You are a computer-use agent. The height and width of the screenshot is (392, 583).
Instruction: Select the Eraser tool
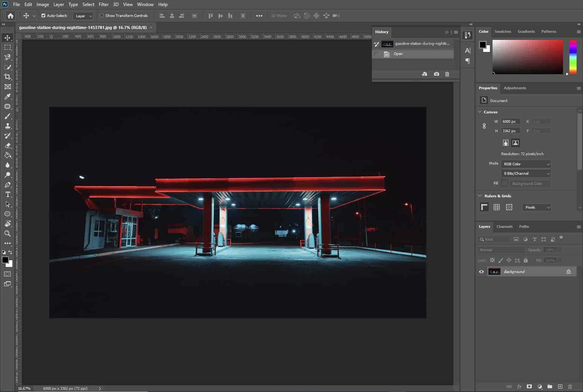pyautogui.click(x=7, y=145)
